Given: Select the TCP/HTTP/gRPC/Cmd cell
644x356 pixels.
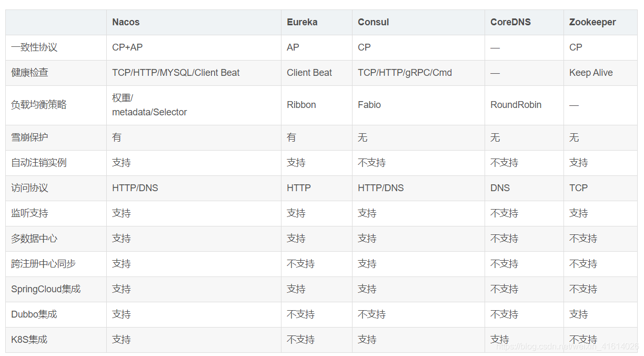Looking at the screenshot, I should pos(405,73).
